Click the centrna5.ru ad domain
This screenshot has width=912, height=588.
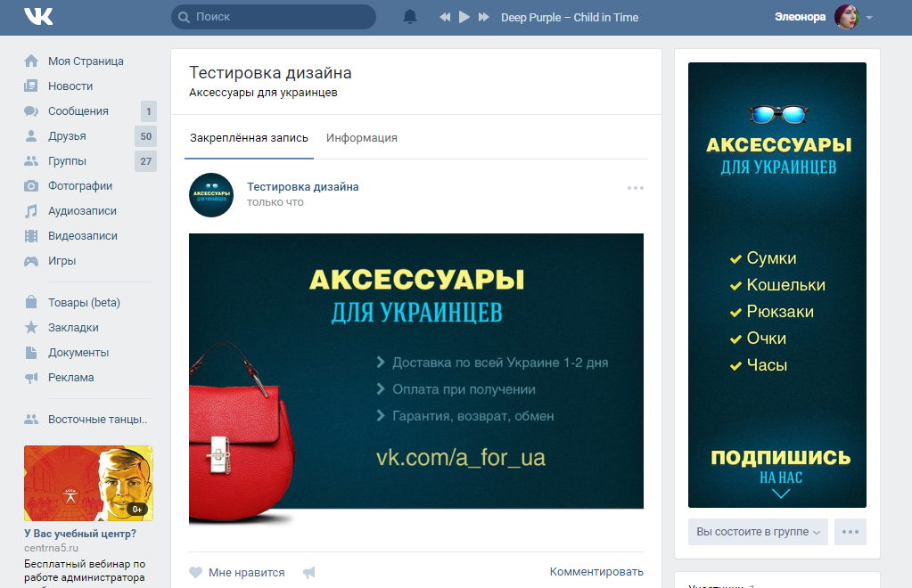point(51,548)
